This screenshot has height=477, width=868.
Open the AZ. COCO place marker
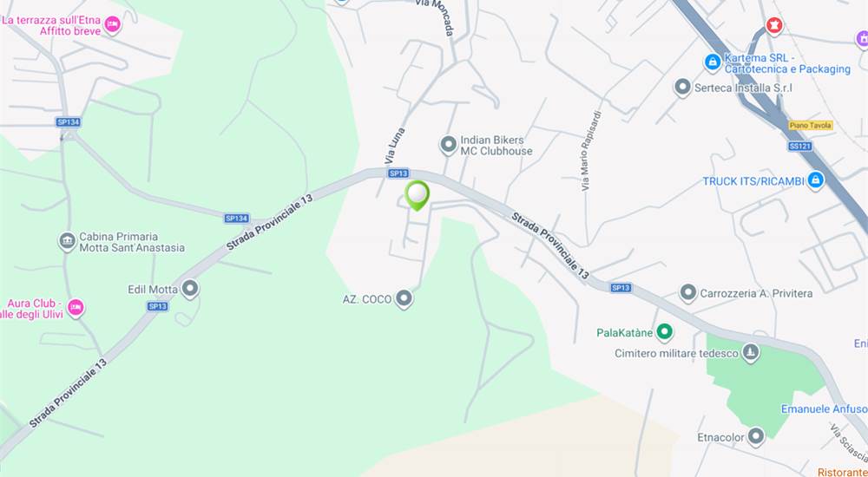point(404,299)
